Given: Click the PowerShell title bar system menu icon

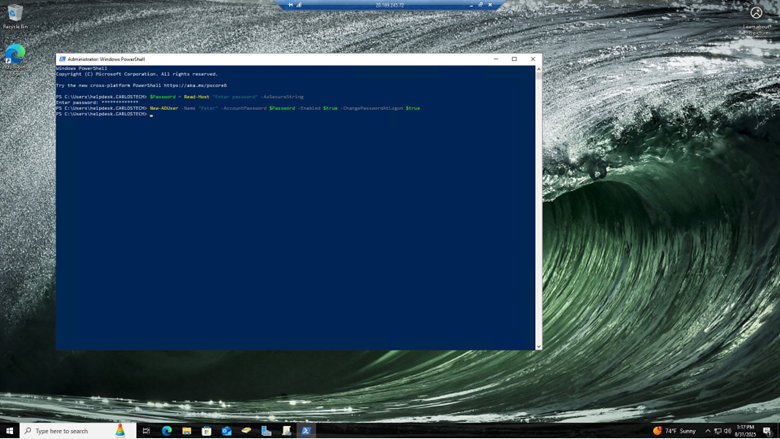Looking at the screenshot, I should tap(62, 59).
